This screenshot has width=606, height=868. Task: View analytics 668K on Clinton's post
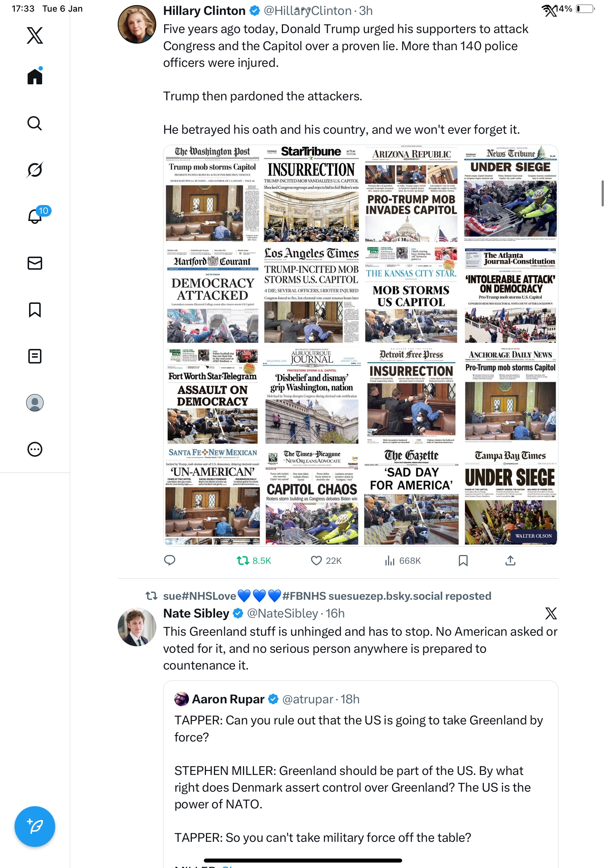402,560
